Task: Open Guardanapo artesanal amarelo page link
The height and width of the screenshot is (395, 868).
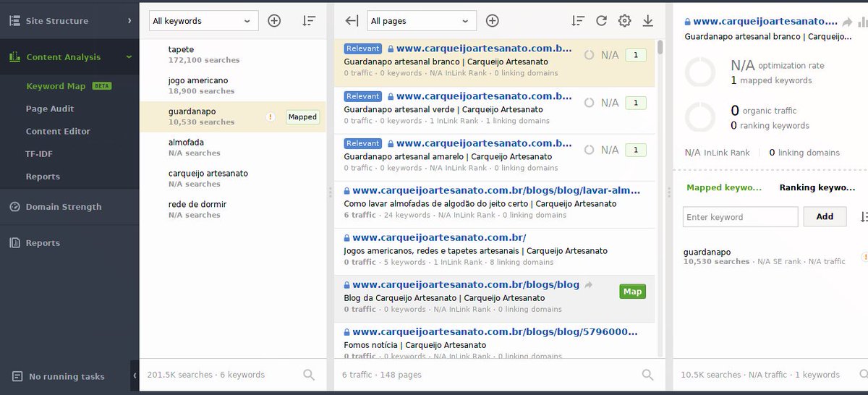Action: click(484, 143)
